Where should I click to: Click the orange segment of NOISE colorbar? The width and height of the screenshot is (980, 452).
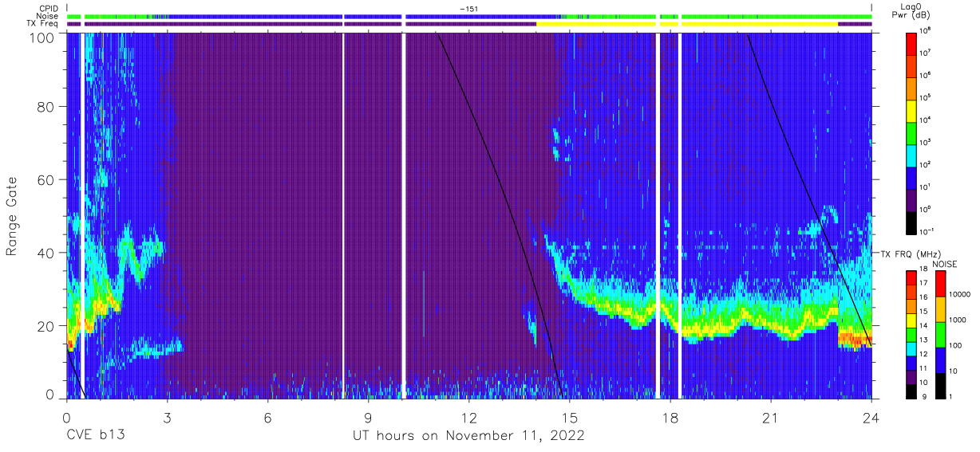point(939,309)
